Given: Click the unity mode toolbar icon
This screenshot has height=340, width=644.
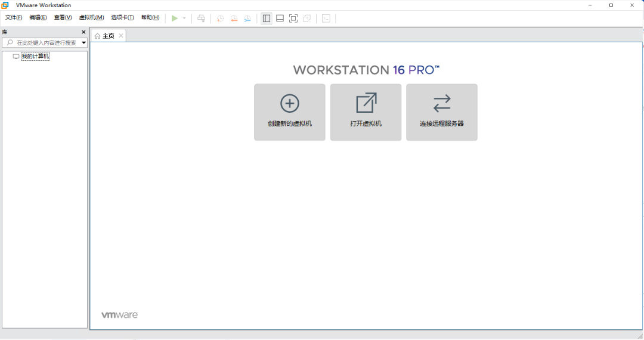Looking at the screenshot, I should [x=307, y=18].
